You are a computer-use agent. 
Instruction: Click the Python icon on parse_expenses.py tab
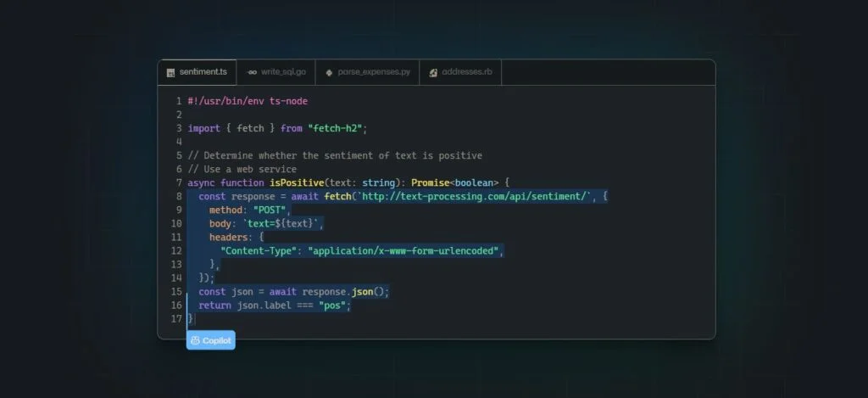click(329, 73)
